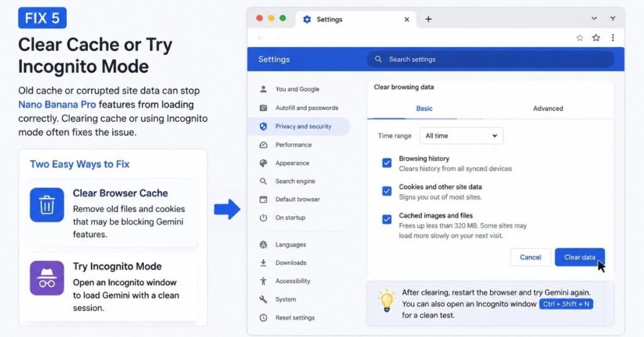Viewport: 644px width, 337px height.
Task: Click the Languages globe icon
Action: tap(264, 245)
